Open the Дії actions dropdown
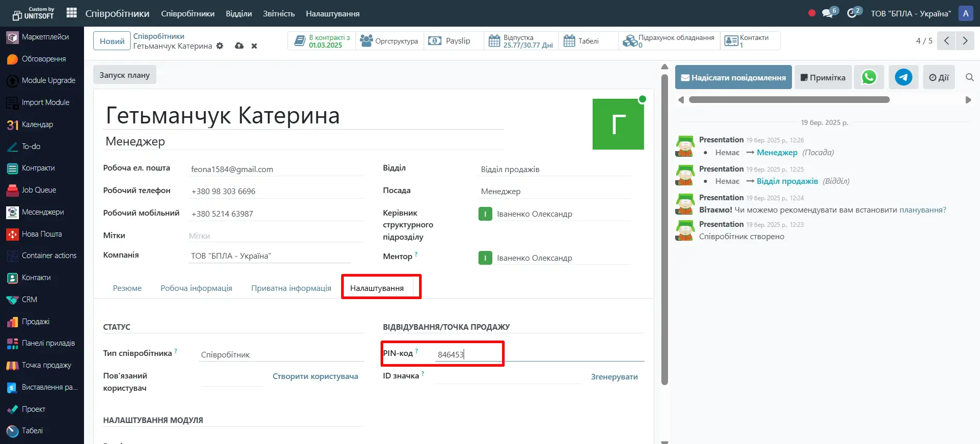 point(939,77)
